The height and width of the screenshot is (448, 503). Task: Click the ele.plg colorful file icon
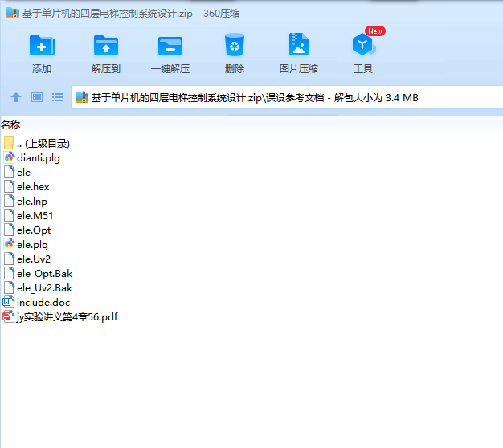10,244
